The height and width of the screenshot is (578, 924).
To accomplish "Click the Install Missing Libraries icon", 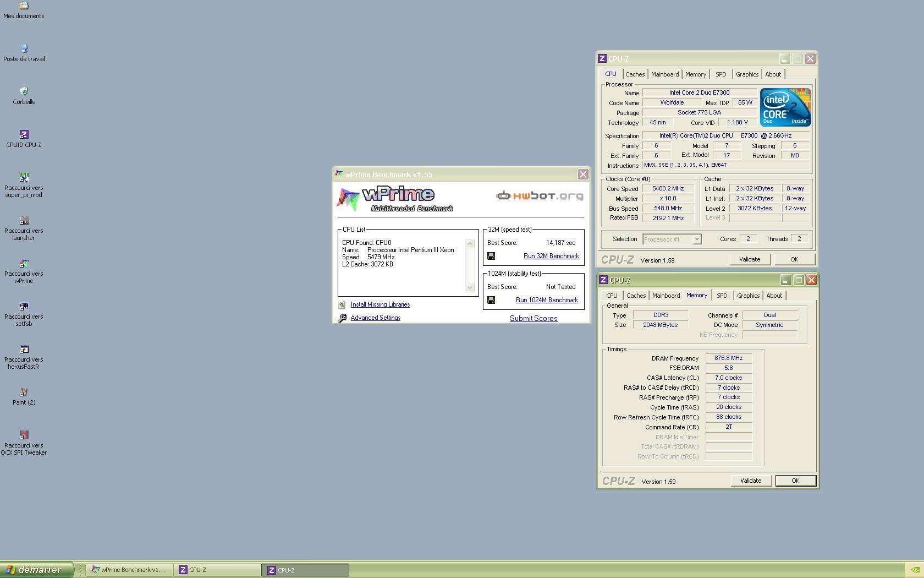I will [x=342, y=305].
